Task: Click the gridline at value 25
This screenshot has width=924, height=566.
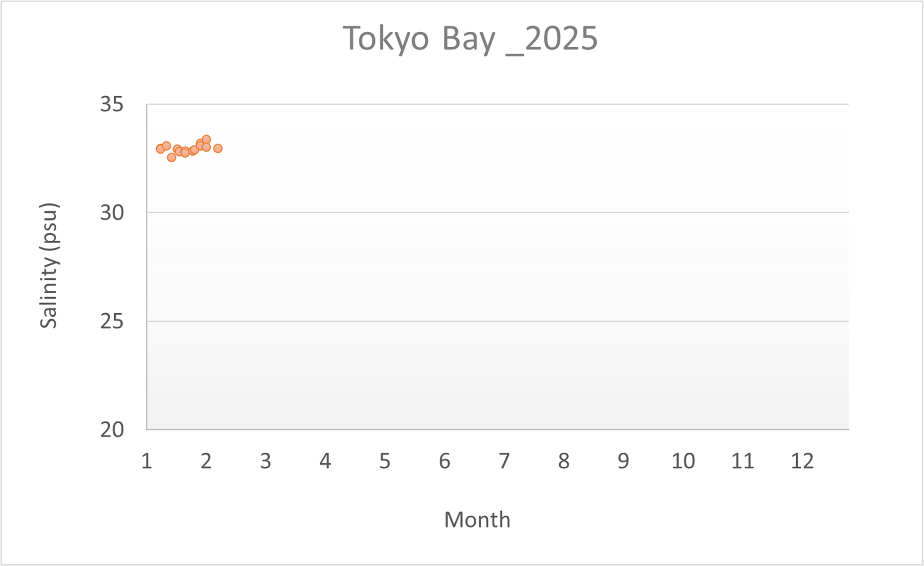Action: pos(497,321)
